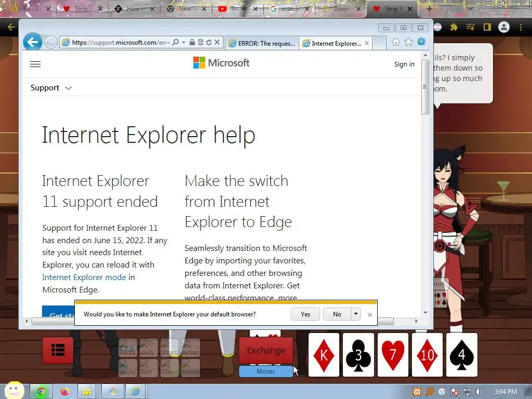
Task: Dismiss the default browser notification bar
Action: [x=370, y=315]
